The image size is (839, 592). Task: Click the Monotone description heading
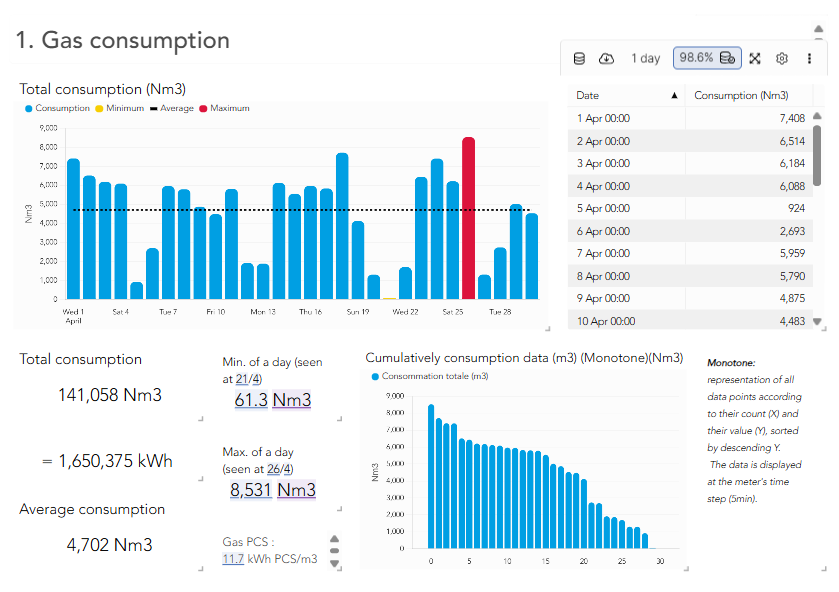[x=731, y=362]
